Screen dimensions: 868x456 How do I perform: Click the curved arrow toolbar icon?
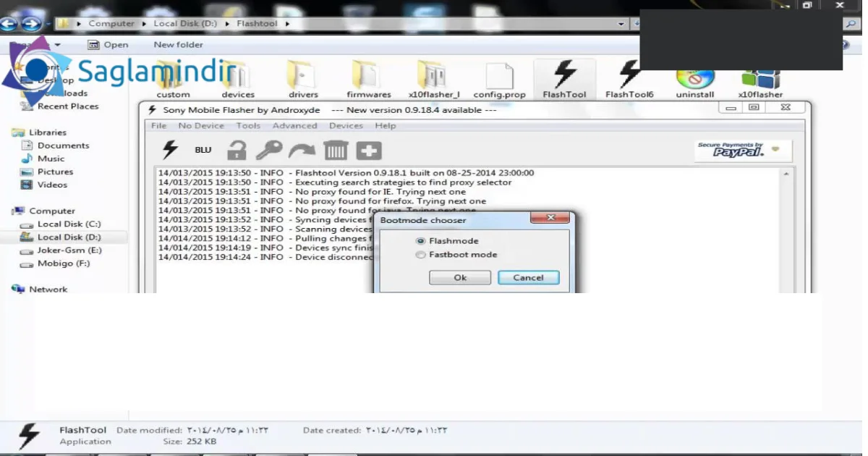[x=302, y=151]
